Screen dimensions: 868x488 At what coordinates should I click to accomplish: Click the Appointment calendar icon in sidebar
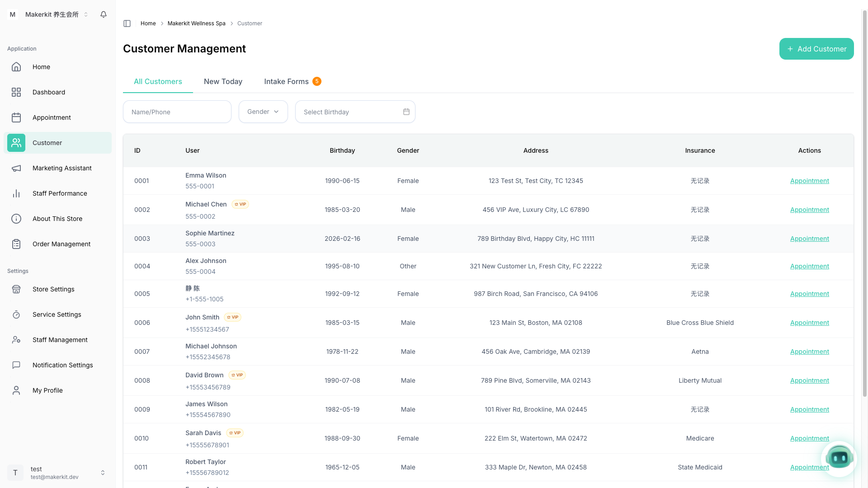16,117
